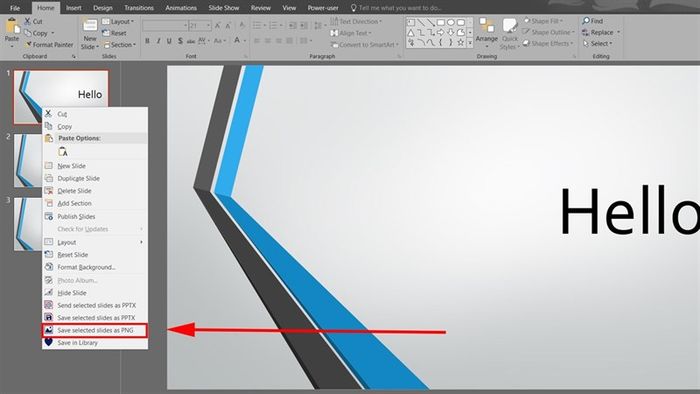
Task: Click the Format Painter brush icon
Action: pyautogui.click(x=28, y=45)
